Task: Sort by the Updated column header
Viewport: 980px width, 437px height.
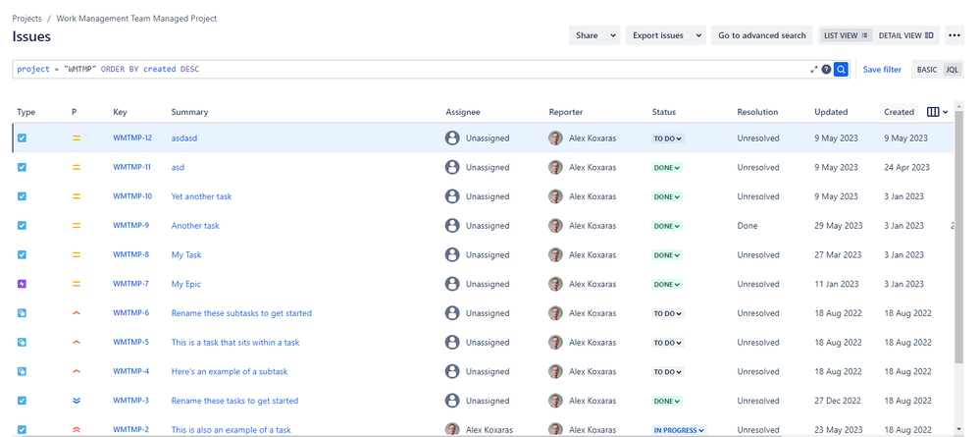Action: 831,112
